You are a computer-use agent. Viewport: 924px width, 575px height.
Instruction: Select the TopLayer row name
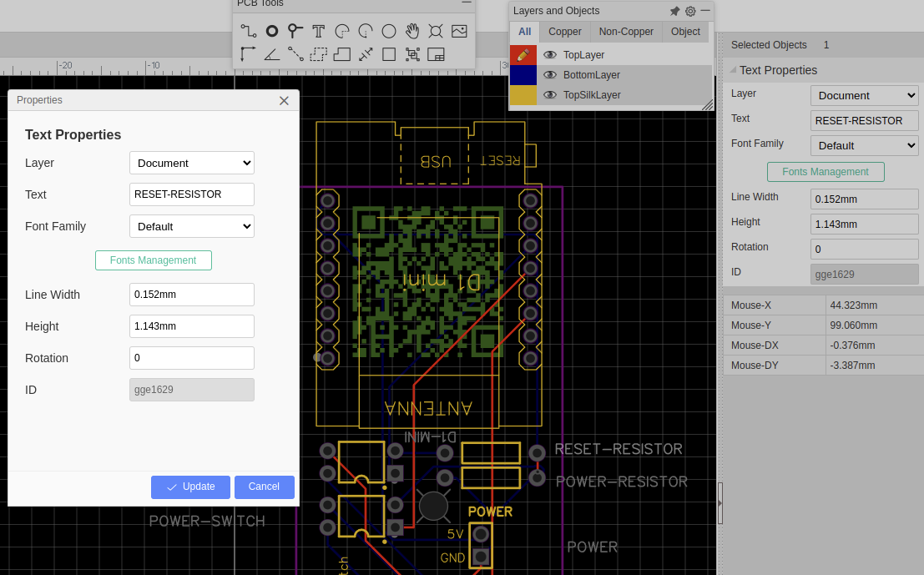coord(584,55)
